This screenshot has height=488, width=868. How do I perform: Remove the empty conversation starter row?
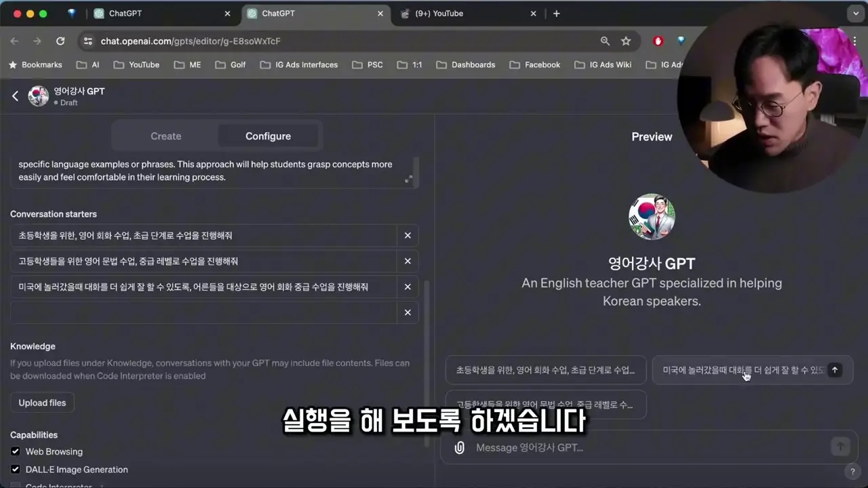pyautogui.click(x=408, y=312)
